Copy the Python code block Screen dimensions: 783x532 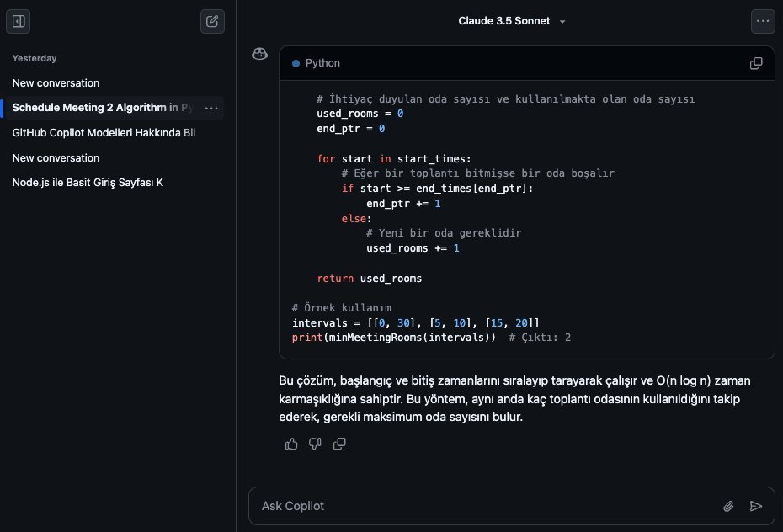pyautogui.click(x=756, y=63)
